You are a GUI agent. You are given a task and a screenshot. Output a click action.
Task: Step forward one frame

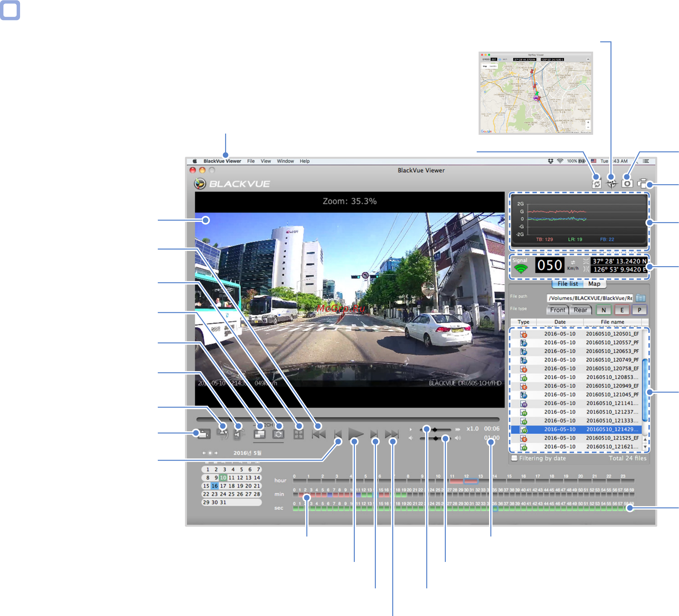[x=374, y=434]
